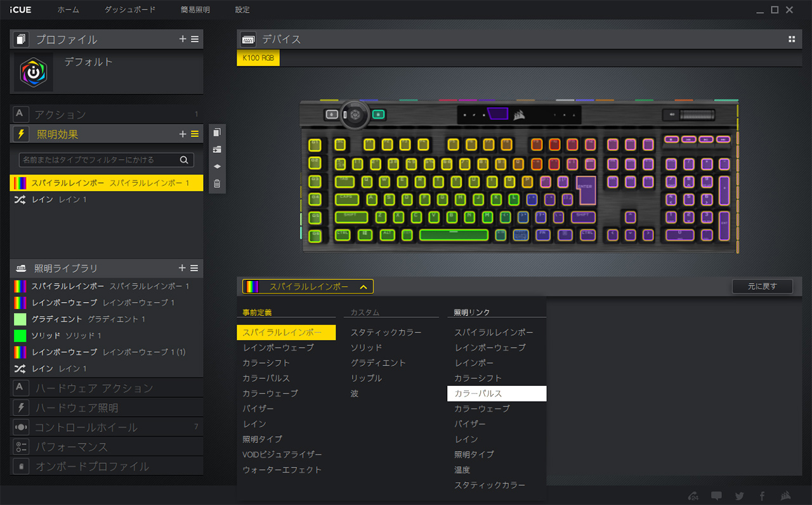Click the chat bubble icon in status bar

(x=717, y=496)
